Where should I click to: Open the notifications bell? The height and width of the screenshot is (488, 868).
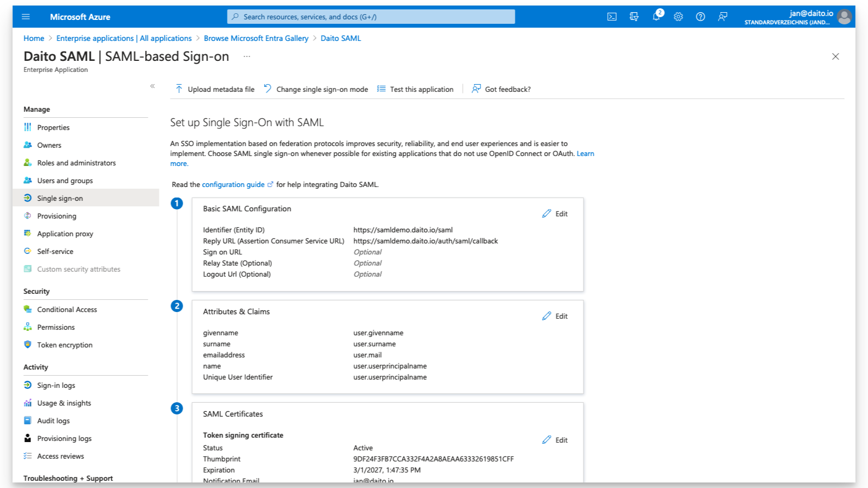click(x=656, y=17)
